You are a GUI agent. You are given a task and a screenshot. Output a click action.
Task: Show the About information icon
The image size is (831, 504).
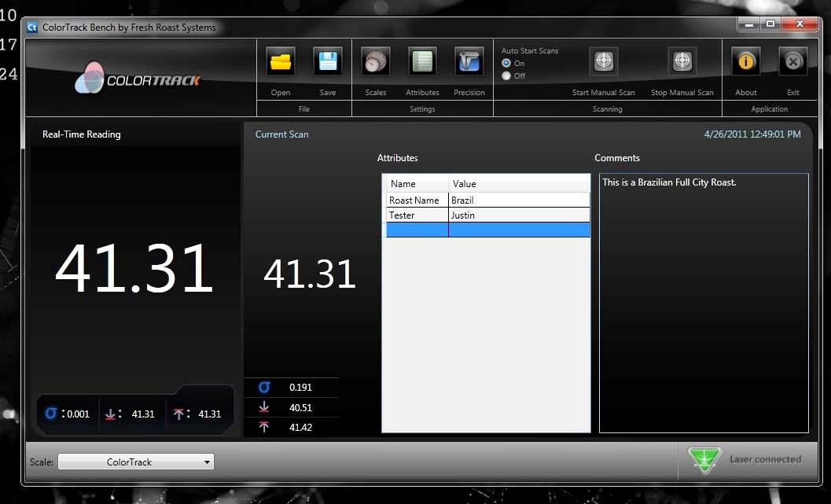[745, 61]
